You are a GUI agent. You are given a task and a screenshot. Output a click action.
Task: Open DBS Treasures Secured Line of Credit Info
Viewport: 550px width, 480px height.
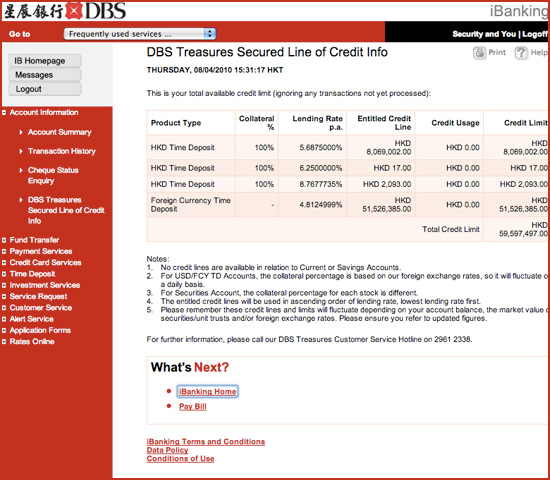click(x=66, y=210)
